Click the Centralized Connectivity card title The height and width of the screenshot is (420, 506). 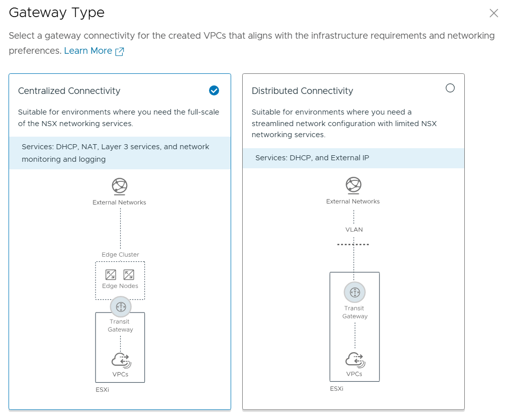point(69,91)
